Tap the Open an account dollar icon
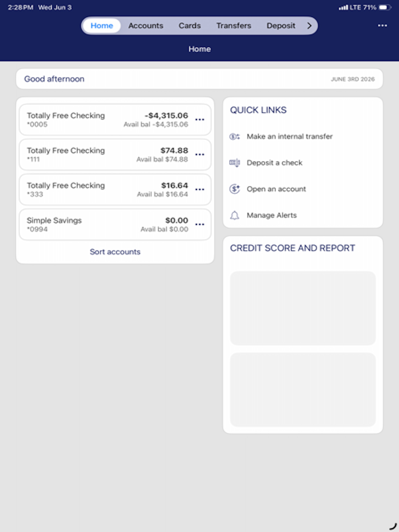Screen dimensions: 399x532 [234, 189]
